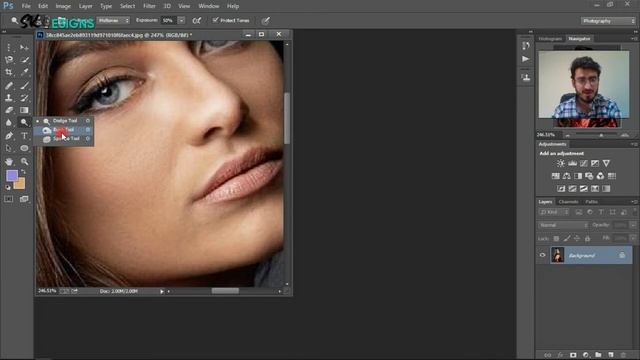Screen dimensions: 640x360
Task: Select the Horizontal Type tool
Action: [x=24, y=136]
